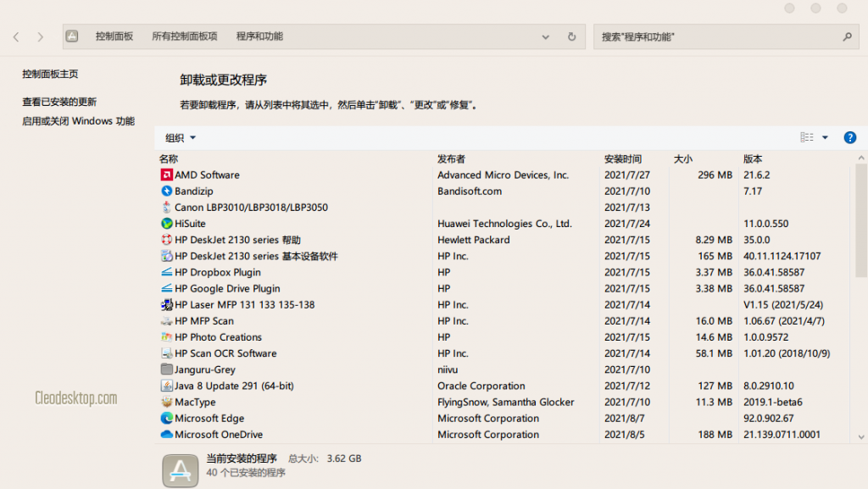Screen dimensions: 868x489
Task: Click the HiSuite program icon
Action: pyautogui.click(x=167, y=224)
